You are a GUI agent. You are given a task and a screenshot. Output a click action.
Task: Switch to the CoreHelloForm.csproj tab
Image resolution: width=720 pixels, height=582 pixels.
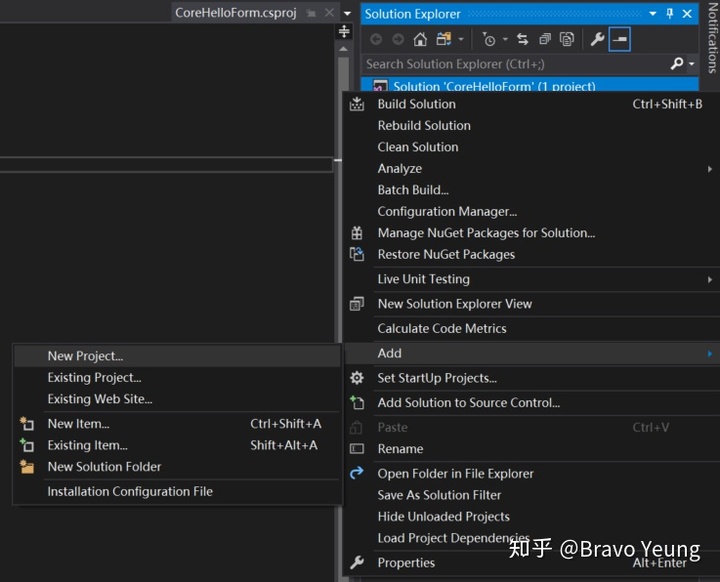coord(236,13)
